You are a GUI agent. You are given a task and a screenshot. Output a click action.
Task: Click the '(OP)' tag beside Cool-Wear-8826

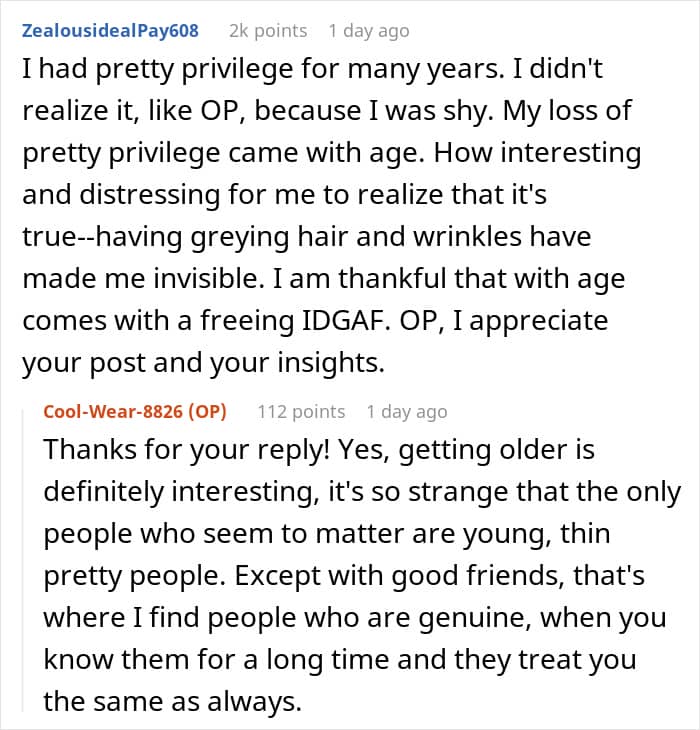pyautogui.click(x=208, y=412)
